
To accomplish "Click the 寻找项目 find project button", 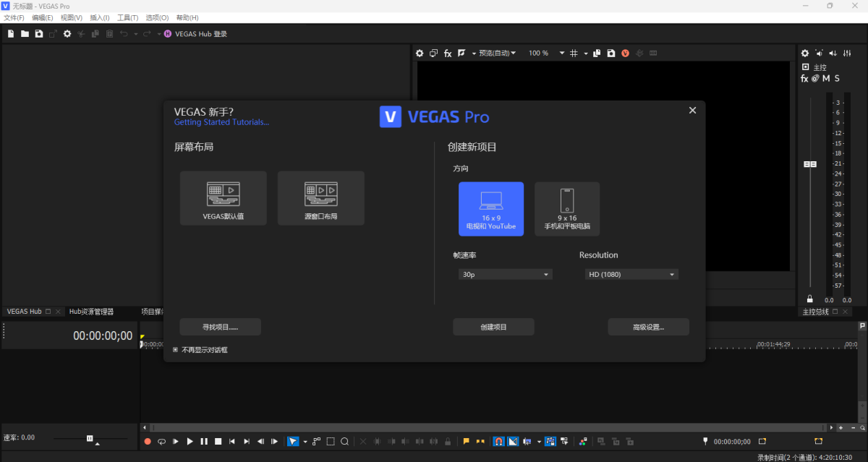I will (220, 327).
